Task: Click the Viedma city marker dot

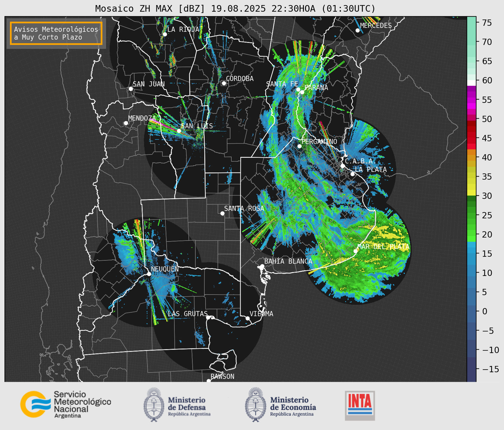Action: (247, 318)
